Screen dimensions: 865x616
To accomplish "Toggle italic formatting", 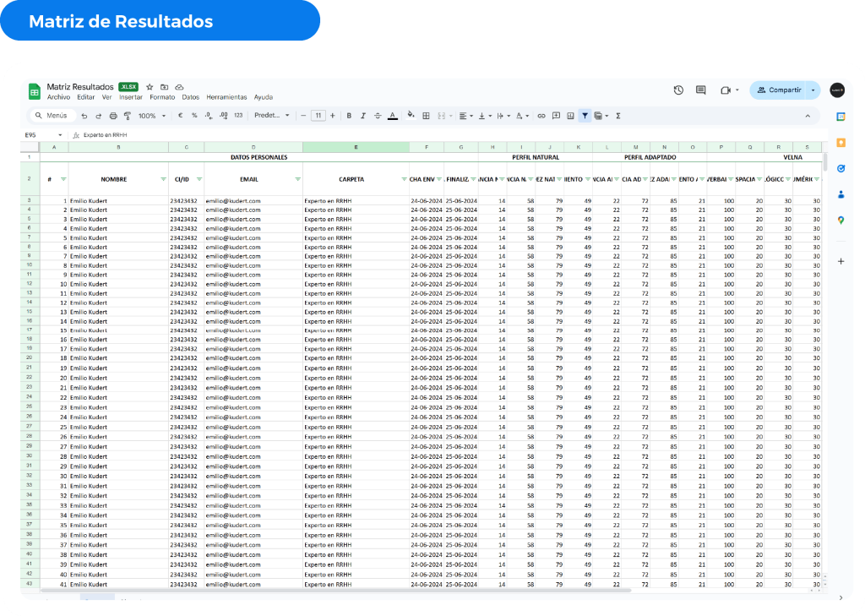I will [x=362, y=116].
